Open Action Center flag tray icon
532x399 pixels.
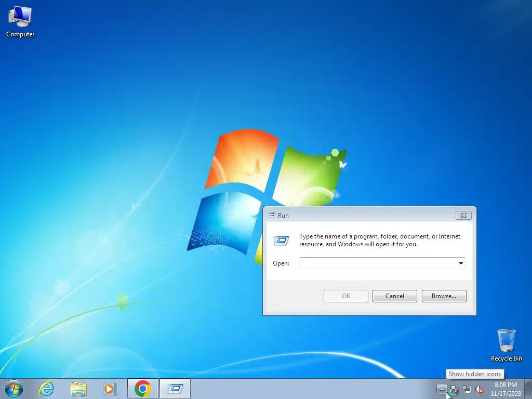click(454, 390)
